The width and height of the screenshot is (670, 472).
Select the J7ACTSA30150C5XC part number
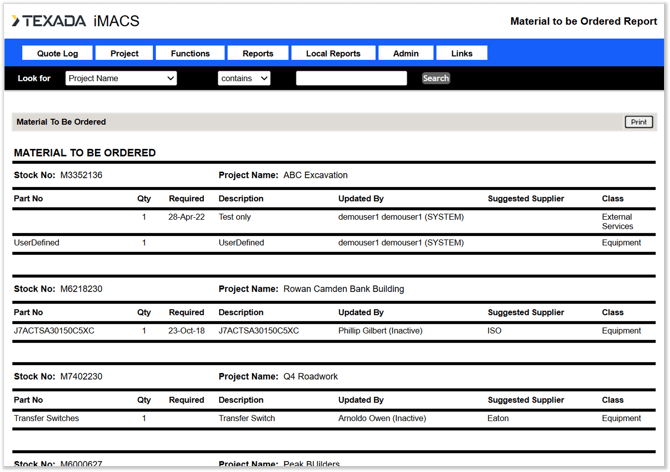coord(54,331)
